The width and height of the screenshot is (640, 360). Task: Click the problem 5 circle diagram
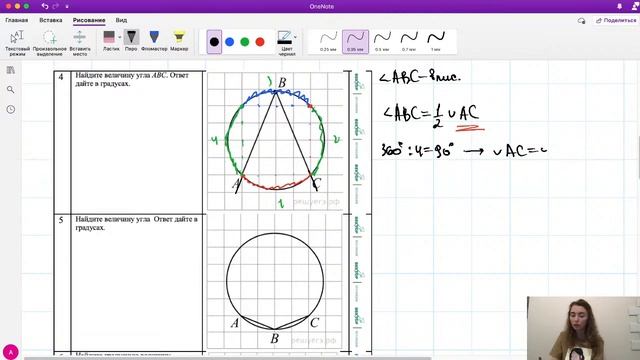[275, 282]
